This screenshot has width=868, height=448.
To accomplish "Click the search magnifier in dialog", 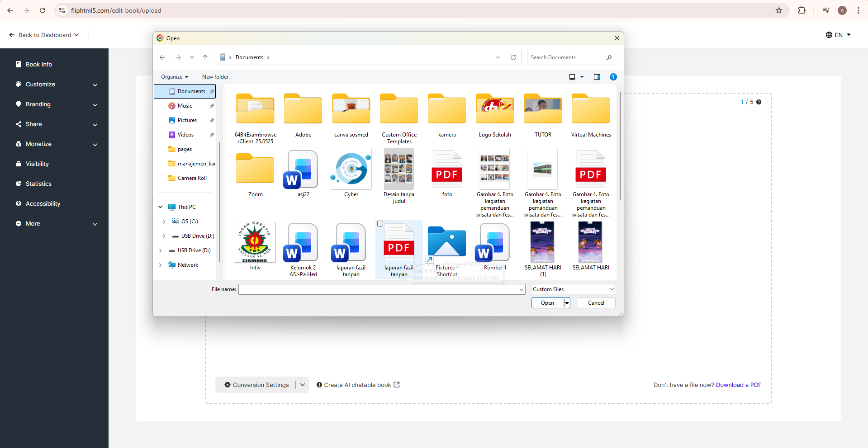I will click(609, 57).
